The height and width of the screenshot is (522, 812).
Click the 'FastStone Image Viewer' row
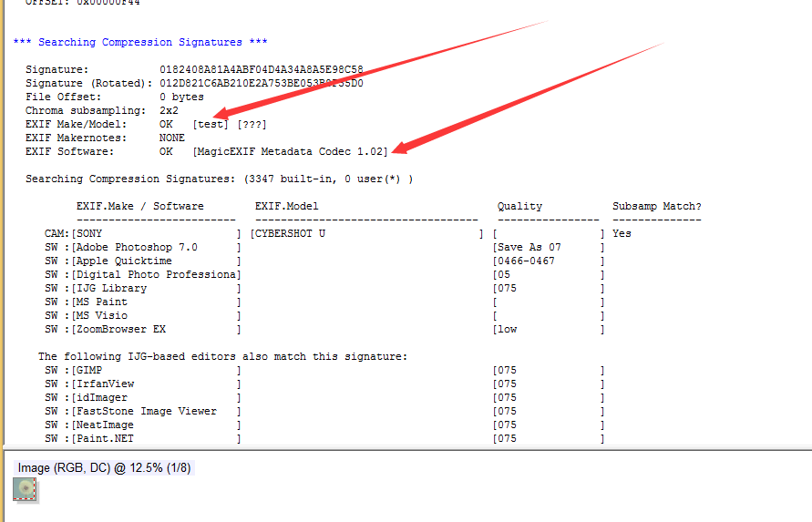coord(146,411)
